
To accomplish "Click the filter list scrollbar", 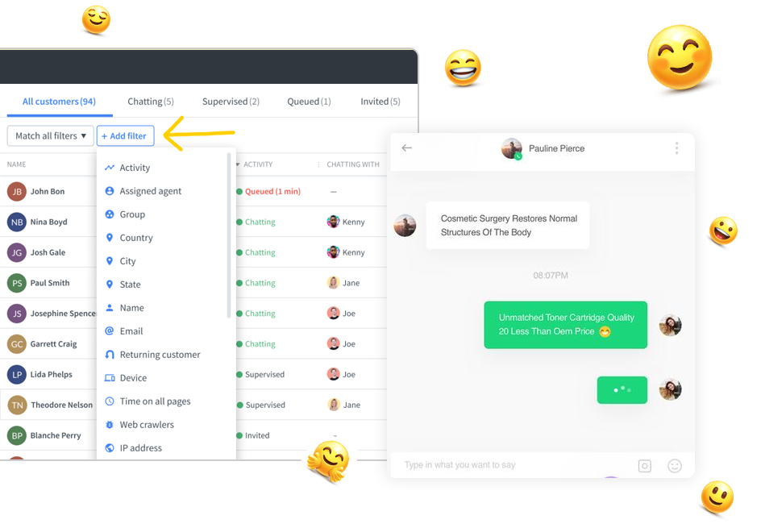I will [x=229, y=235].
